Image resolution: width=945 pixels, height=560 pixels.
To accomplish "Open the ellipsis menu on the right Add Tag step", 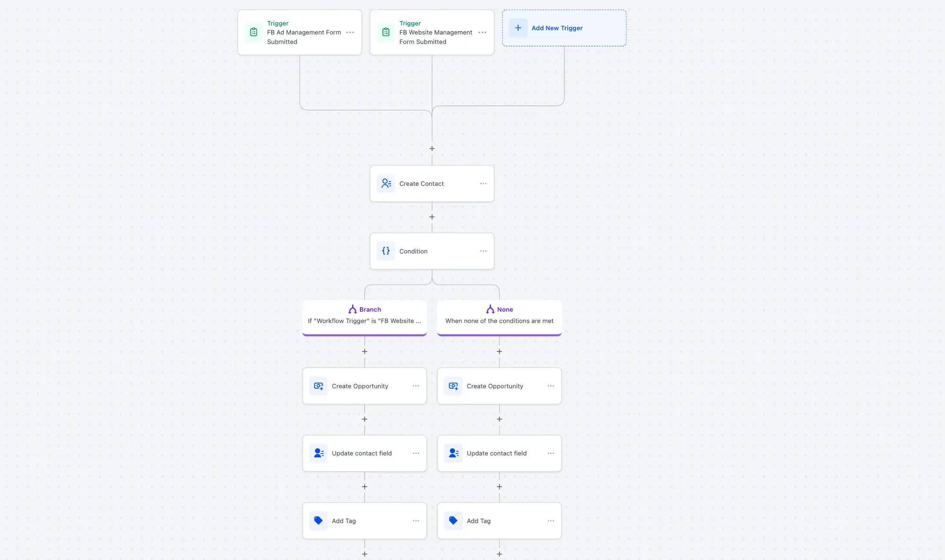I will click(x=551, y=520).
